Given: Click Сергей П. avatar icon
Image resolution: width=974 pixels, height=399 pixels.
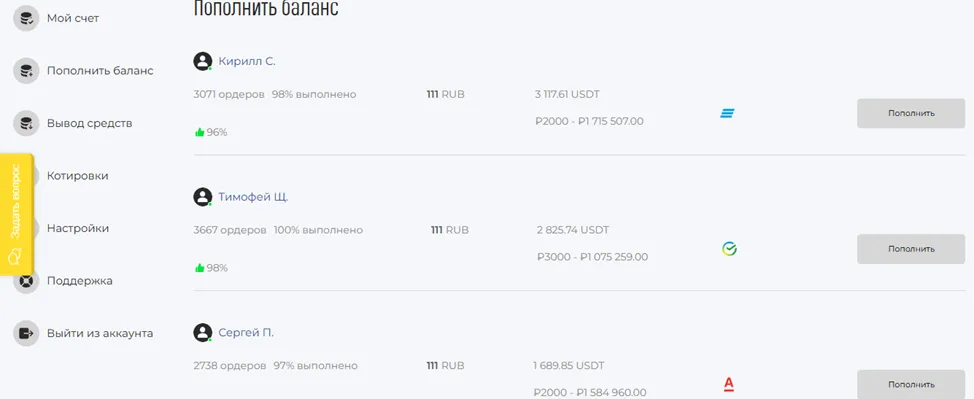Looking at the screenshot, I should tap(203, 332).
